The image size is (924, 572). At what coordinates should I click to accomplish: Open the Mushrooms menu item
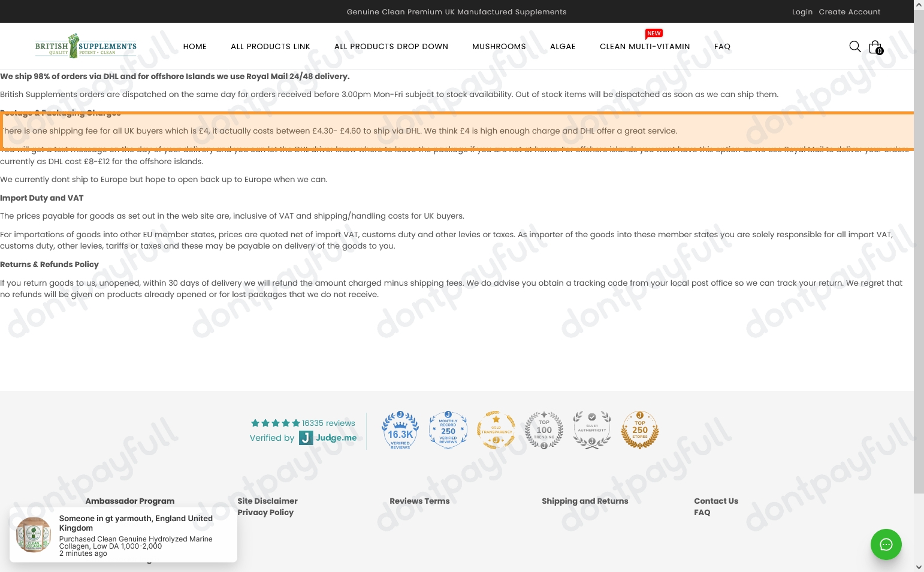point(499,47)
